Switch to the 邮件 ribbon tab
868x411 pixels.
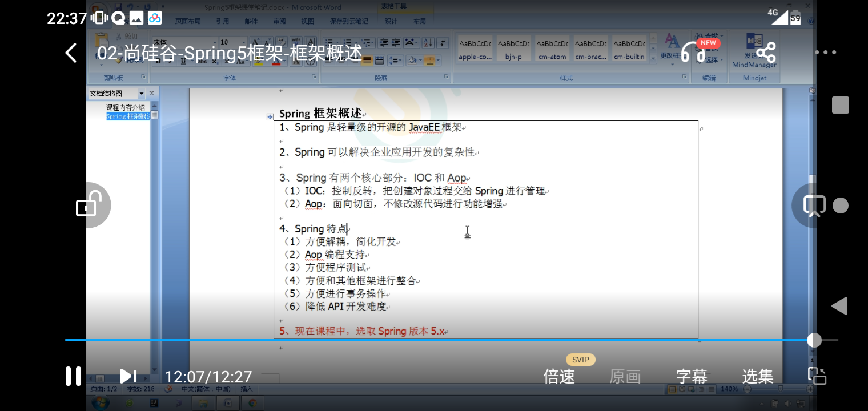[251, 21]
